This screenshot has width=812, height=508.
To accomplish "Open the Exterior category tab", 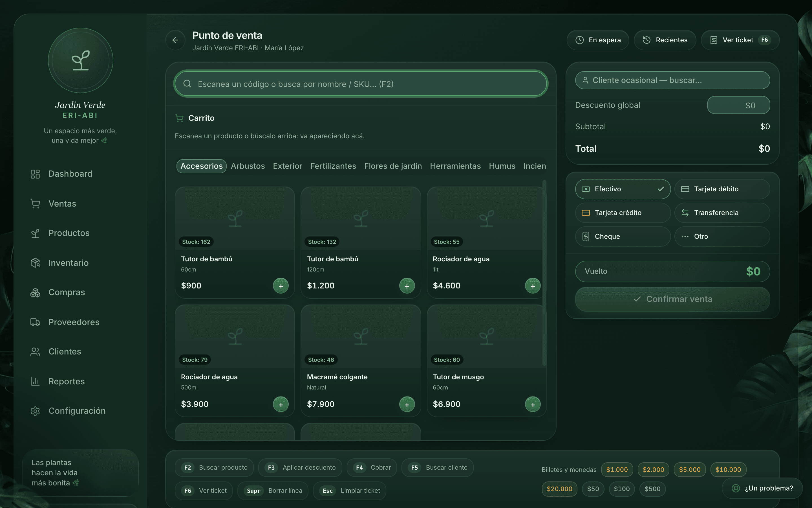I will [288, 166].
